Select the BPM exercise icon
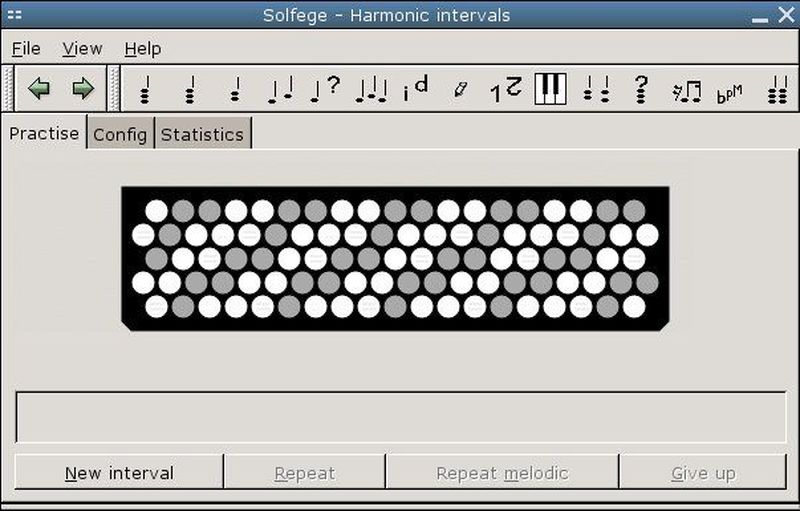The height and width of the screenshot is (511, 800). 729,93
